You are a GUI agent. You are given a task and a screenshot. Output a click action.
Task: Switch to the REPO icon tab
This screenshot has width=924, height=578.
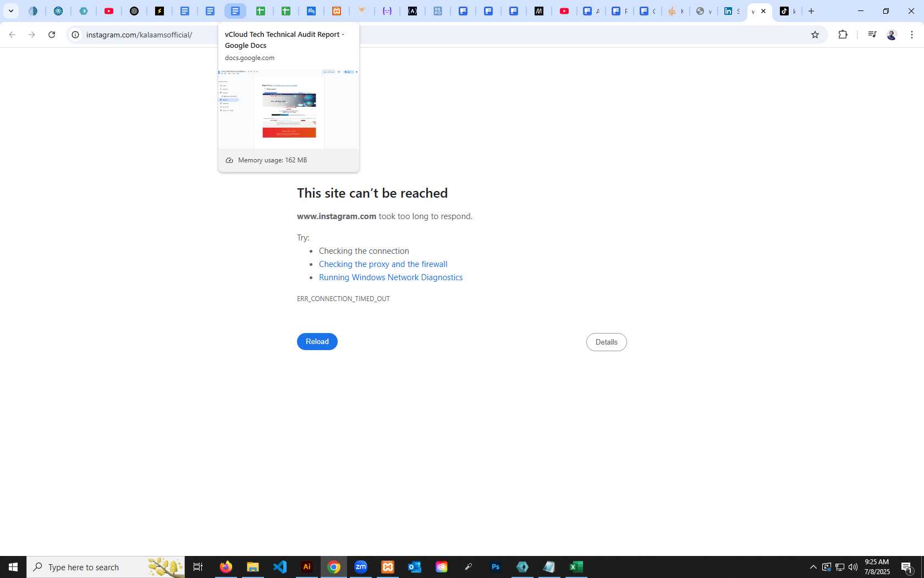[438, 11]
